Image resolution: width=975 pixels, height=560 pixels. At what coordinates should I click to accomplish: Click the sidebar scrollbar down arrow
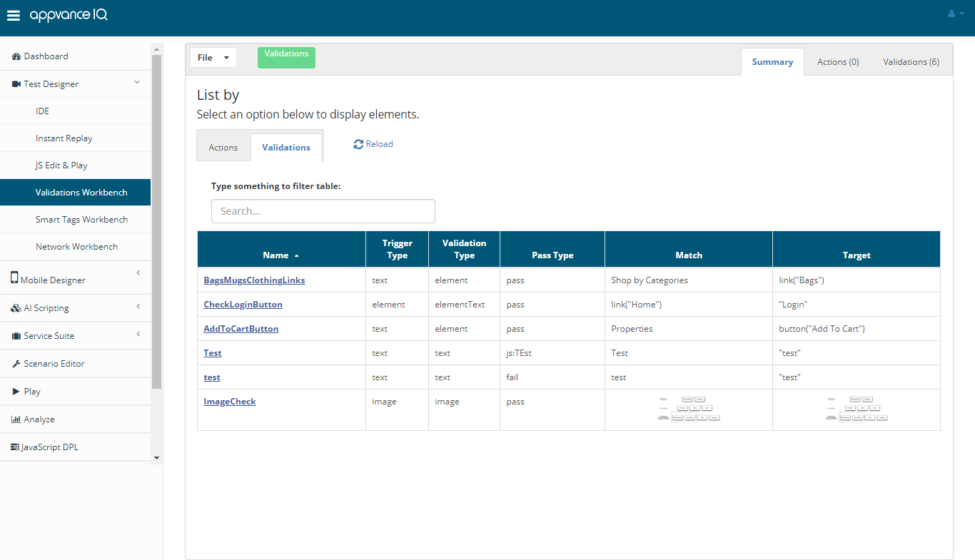pos(157,458)
